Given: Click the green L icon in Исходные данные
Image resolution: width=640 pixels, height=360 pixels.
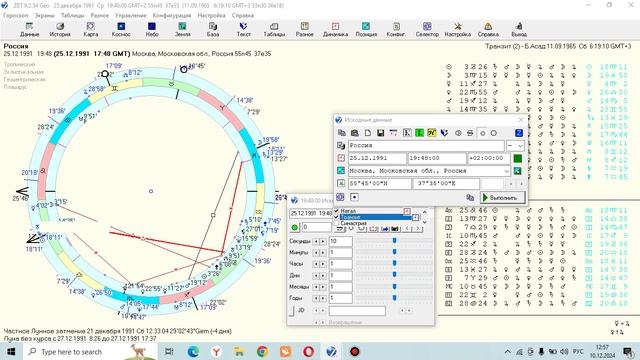Looking at the screenshot, I should pyautogui.click(x=419, y=133).
